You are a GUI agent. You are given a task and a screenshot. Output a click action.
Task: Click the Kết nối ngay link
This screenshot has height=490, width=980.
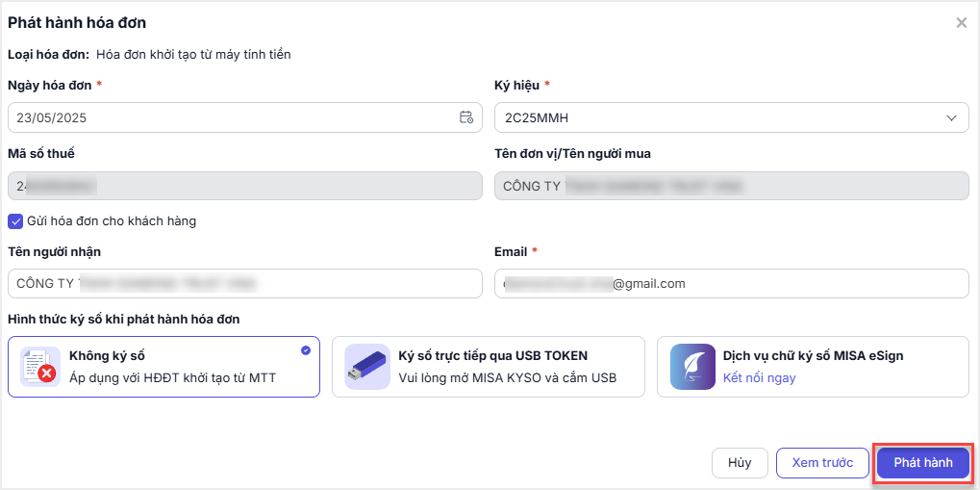tap(759, 377)
